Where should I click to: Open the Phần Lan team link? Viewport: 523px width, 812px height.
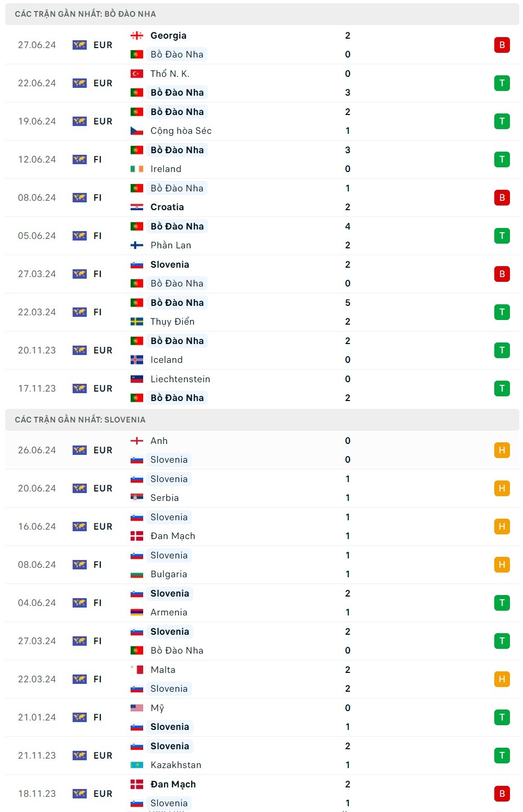click(x=171, y=245)
